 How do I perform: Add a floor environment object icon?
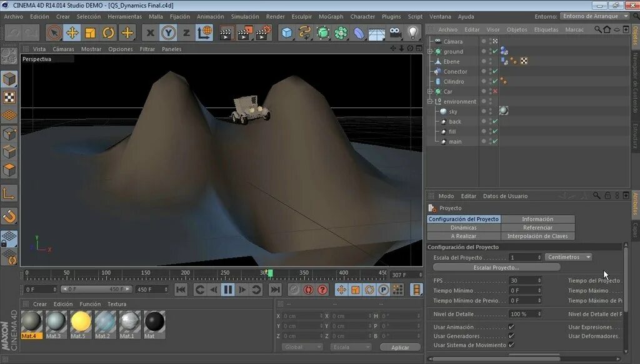tap(377, 32)
